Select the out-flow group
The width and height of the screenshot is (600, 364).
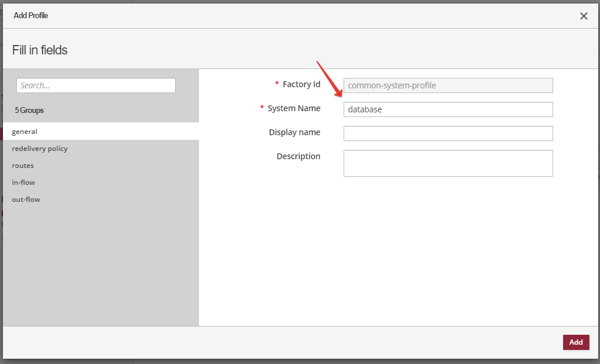point(26,199)
